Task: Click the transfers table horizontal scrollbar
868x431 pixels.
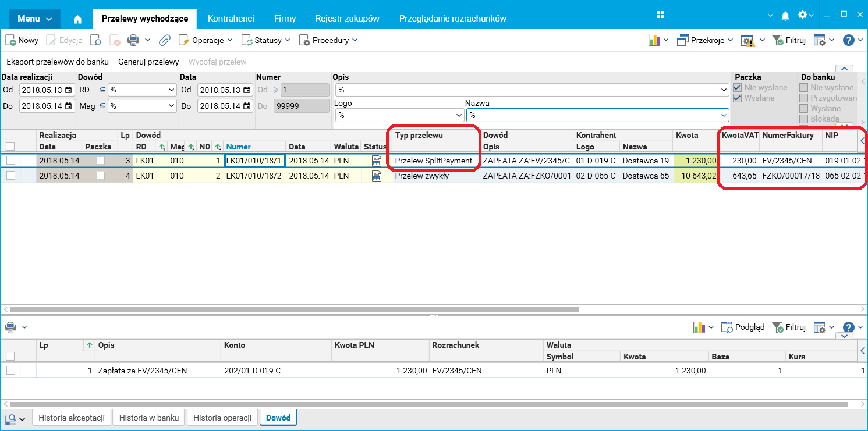Action: point(295,309)
